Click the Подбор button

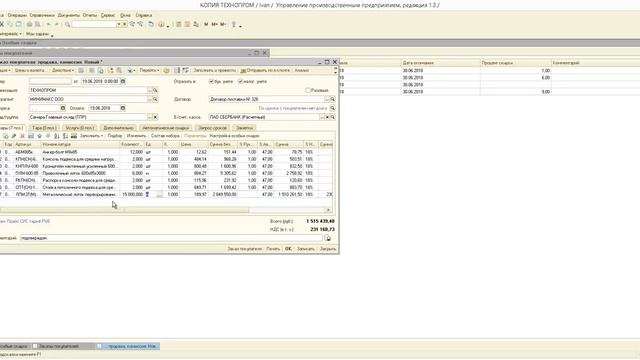pyautogui.click(x=115, y=136)
